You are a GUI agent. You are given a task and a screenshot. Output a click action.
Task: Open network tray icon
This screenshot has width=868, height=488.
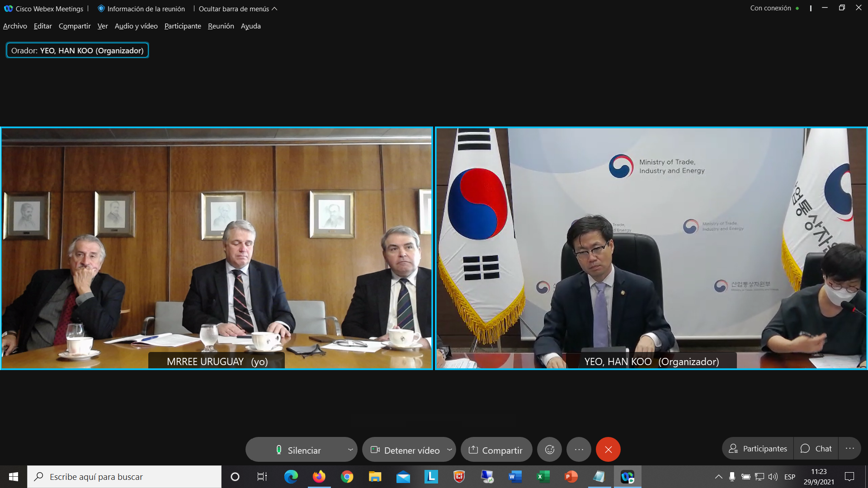click(759, 477)
